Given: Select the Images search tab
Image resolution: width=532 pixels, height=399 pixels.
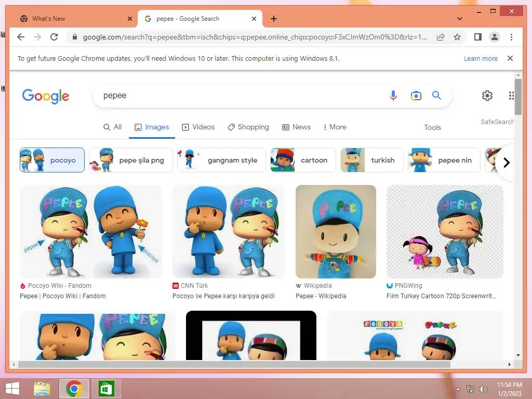Looking at the screenshot, I should pyautogui.click(x=152, y=127).
